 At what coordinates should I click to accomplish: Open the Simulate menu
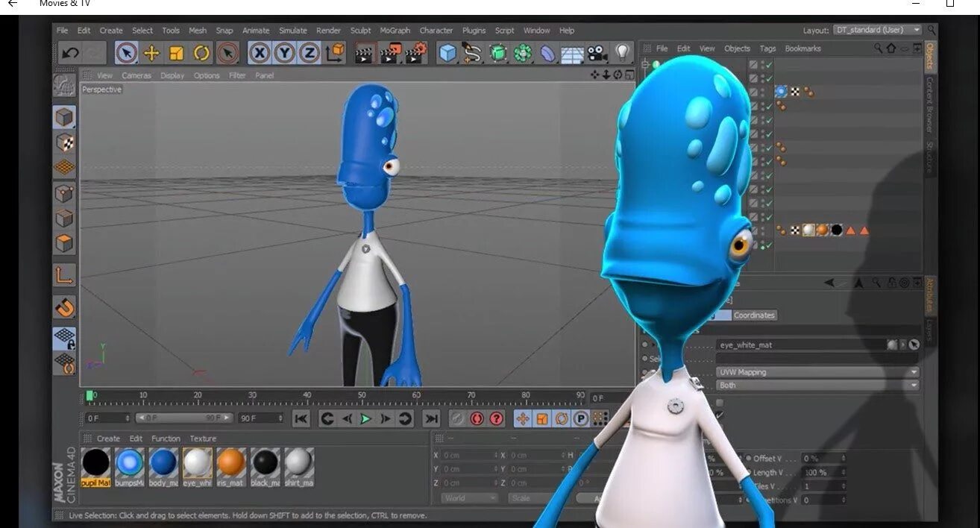coord(293,31)
